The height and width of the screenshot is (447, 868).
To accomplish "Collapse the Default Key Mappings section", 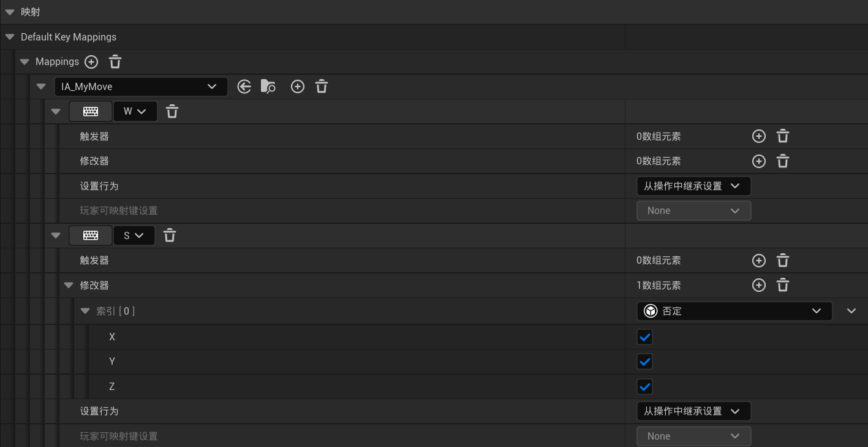I will pos(9,37).
